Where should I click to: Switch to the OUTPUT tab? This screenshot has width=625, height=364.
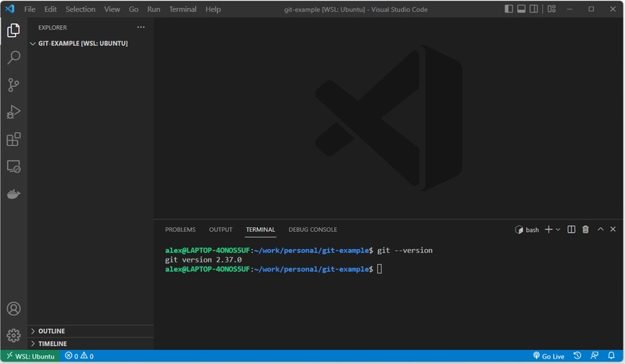click(x=220, y=230)
